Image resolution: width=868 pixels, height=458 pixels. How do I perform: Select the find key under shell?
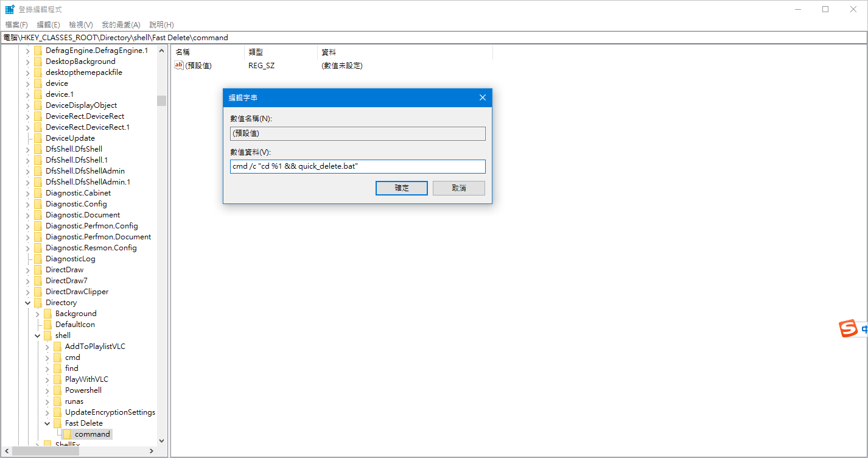pos(72,368)
